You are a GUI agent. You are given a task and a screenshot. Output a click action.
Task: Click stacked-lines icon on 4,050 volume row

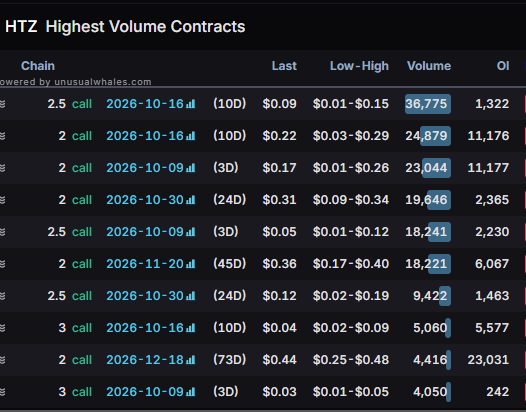[2, 392]
